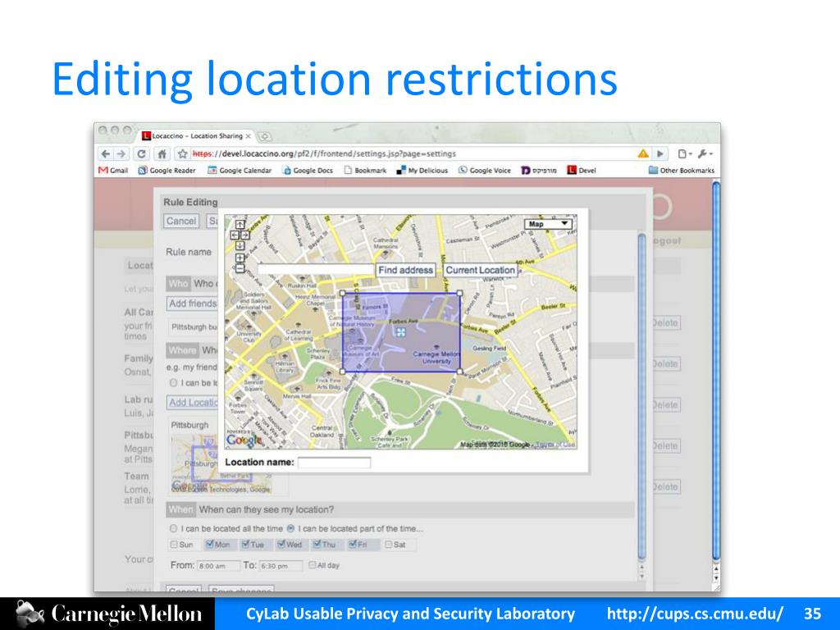Viewport: 840px width, 630px height.
Task: Click the Rule Editing dialog vertical scrollbar
Action: (641, 396)
